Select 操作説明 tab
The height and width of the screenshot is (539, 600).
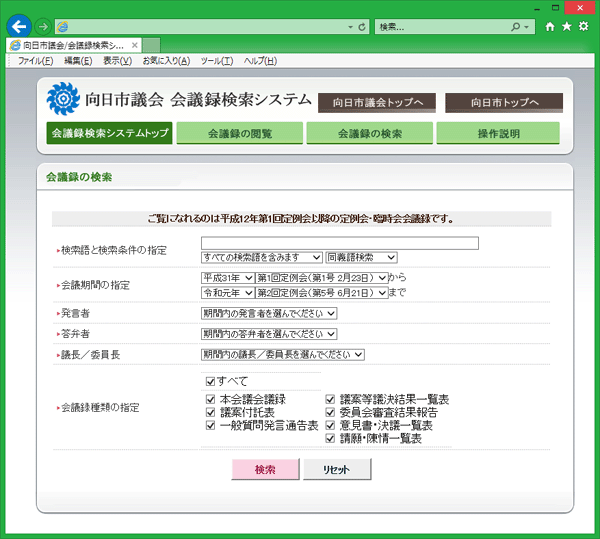pos(498,133)
